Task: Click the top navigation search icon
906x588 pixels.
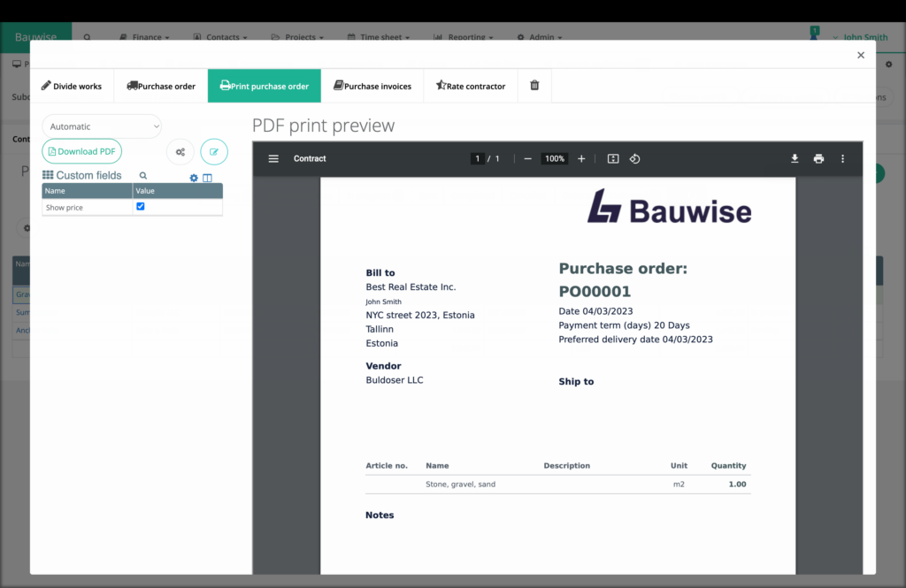Action: 88,36
